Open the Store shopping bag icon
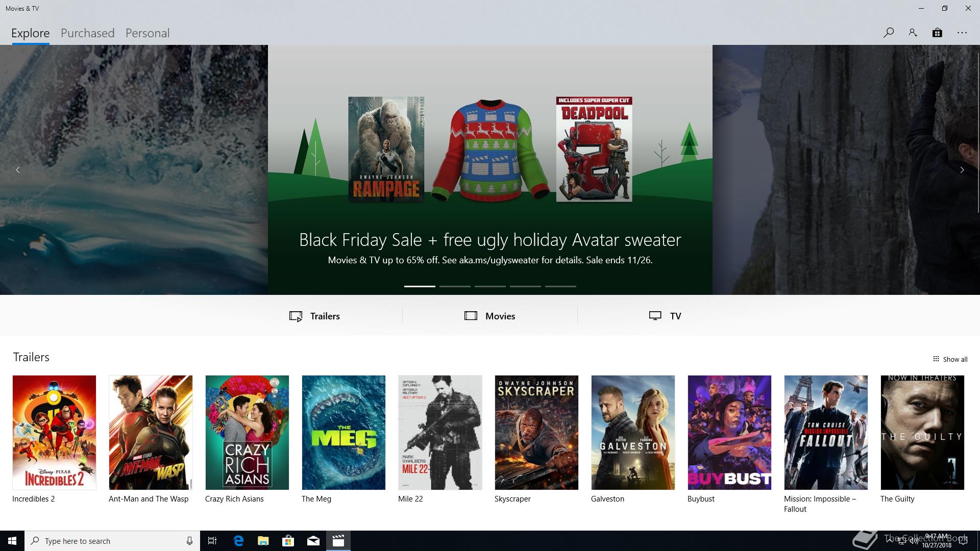Screen dimensions: 980x551 937,33
